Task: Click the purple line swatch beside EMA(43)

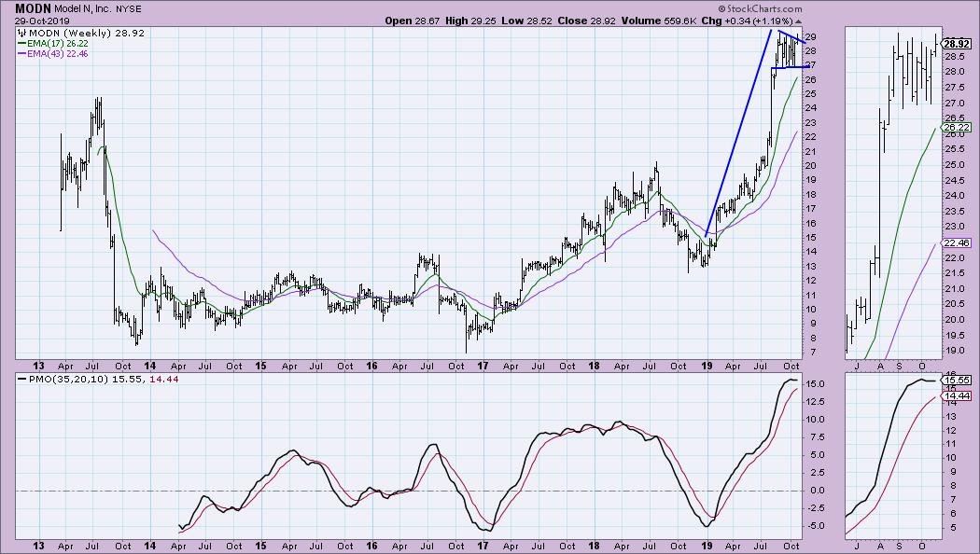Action: coord(21,54)
